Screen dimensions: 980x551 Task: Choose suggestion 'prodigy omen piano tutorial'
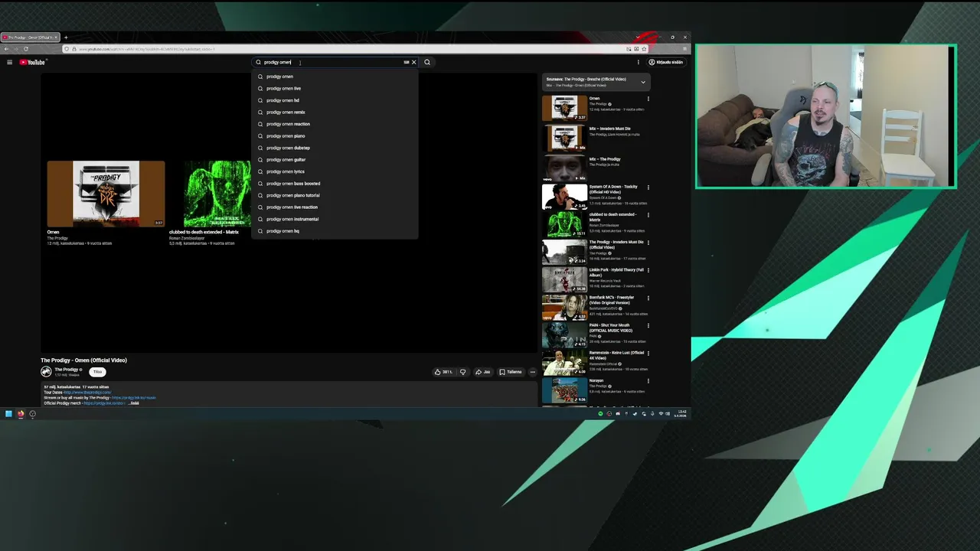[335, 195]
